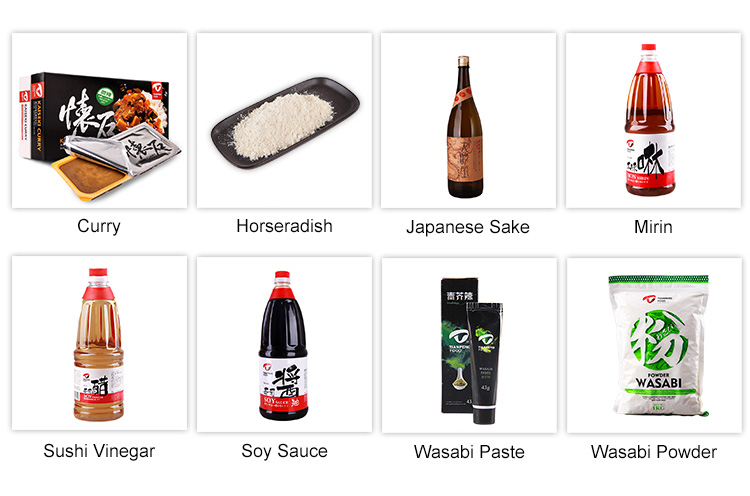Select the Sushi Vinegar bottle image
Viewport: 750px width, 496px height.
pos(99,343)
